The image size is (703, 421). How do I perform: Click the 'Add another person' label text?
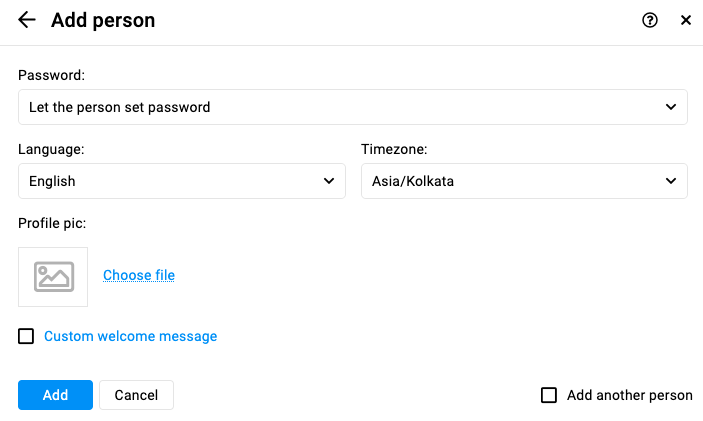[x=629, y=395]
